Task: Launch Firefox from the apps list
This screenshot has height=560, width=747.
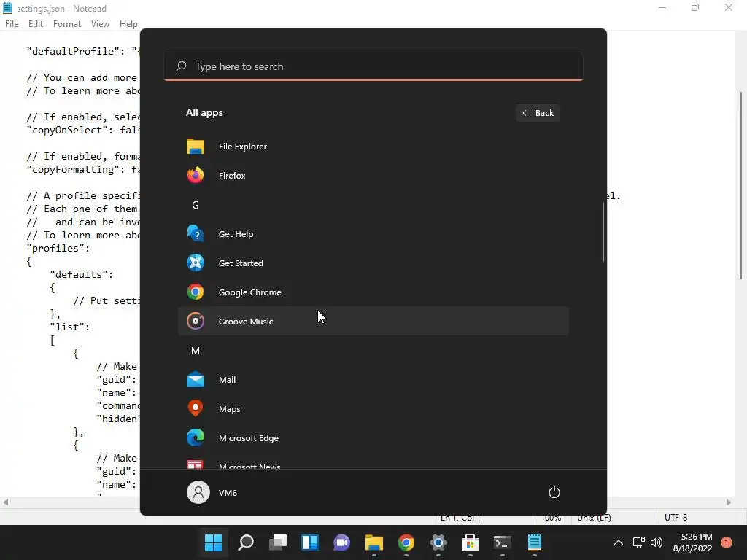Action: click(x=373, y=175)
